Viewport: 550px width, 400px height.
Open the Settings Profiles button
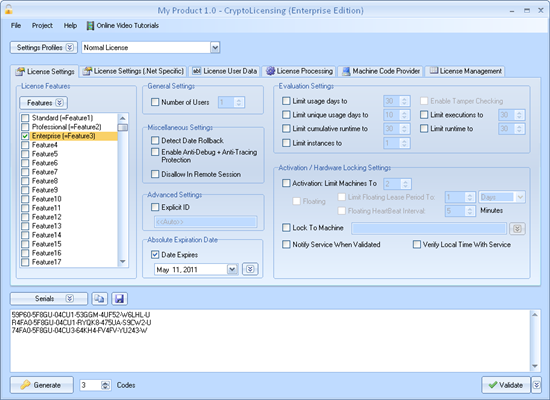(44, 47)
